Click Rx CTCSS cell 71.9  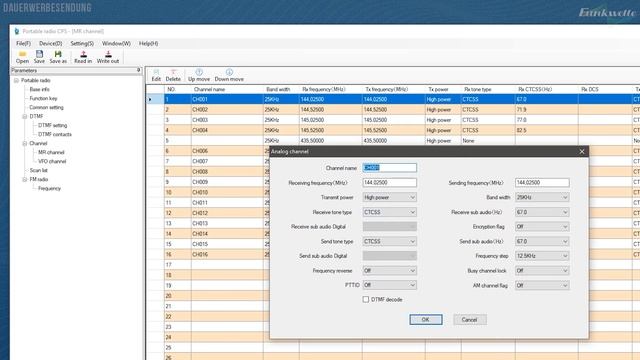pyautogui.click(x=547, y=109)
